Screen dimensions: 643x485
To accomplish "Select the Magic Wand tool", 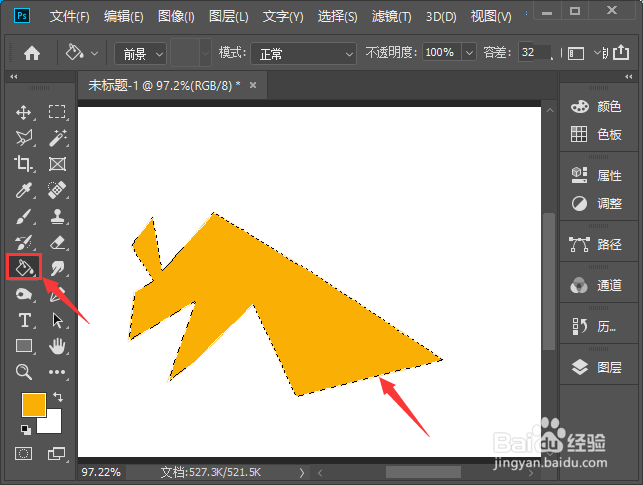I will coord(57,138).
